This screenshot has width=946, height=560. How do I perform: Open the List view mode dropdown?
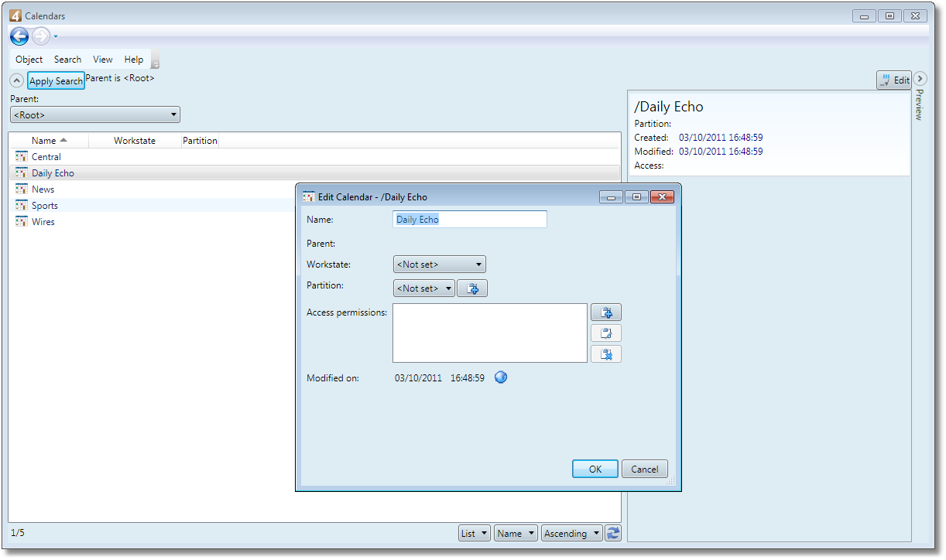point(475,533)
